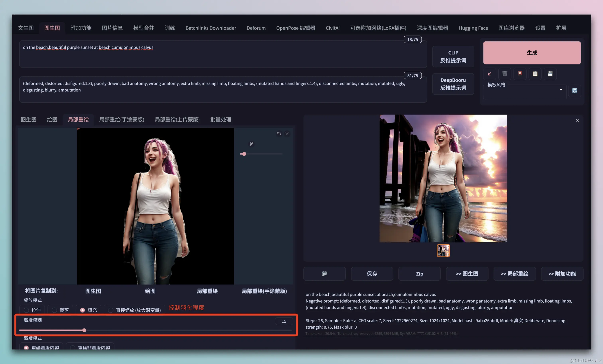Click the 蒙版模糊 value field showing 15
Image resolution: width=603 pixels, height=364 pixels.
(284, 321)
